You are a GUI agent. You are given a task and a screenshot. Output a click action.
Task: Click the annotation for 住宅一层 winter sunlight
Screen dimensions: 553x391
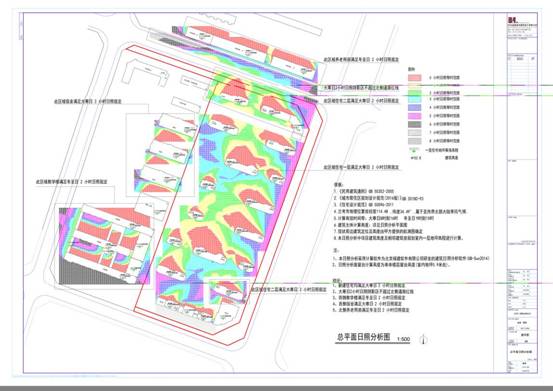tap(361, 167)
